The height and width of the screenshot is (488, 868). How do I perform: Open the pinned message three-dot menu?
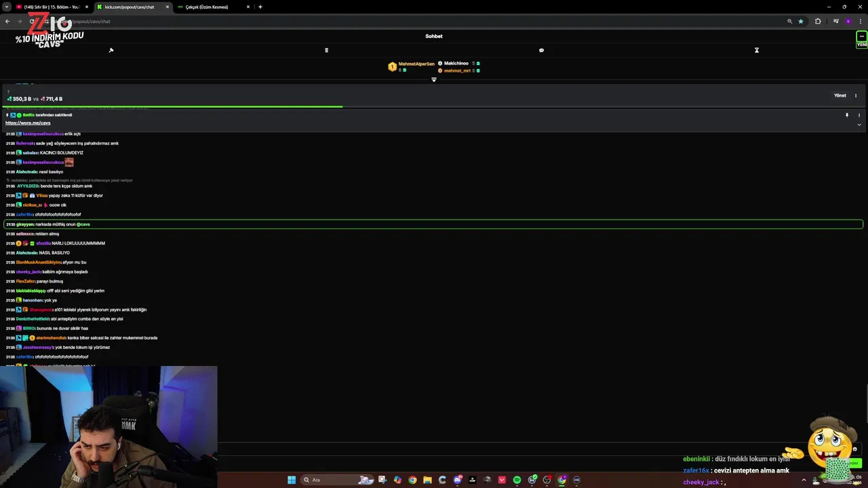click(859, 115)
